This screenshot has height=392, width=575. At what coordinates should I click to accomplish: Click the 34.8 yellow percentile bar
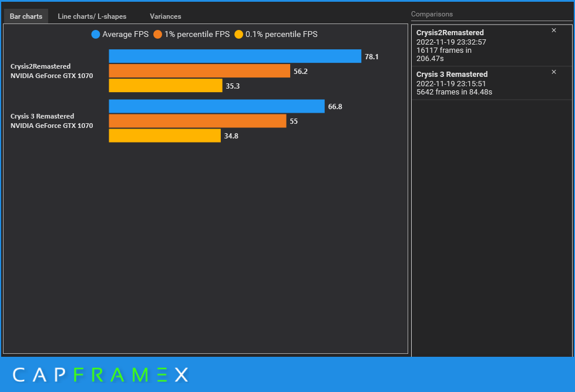[x=164, y=136]
